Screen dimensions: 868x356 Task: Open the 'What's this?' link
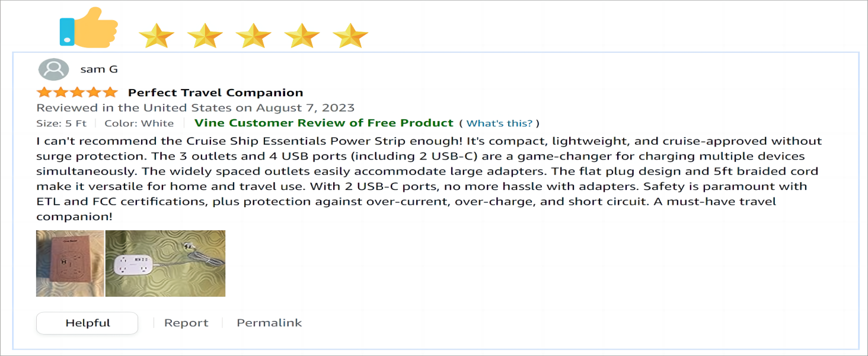tap(499, 123)
